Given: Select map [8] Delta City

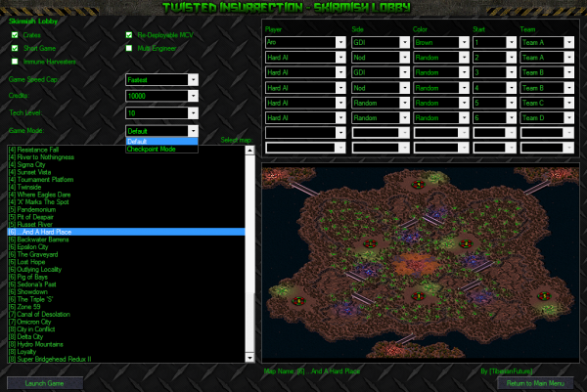Looking at the screenshot, I should coord(126,336).
